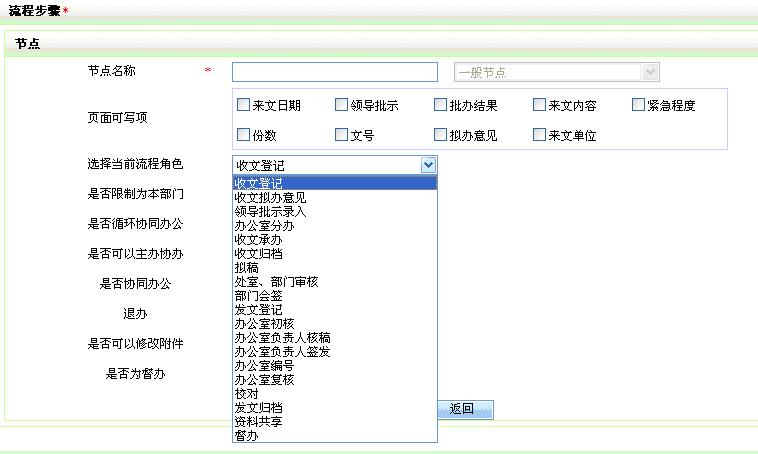The height and width of the screenshot is (454, 758).
Task: Click the 是否限制为本部门 label
Action: pyautogui.click(x=135, y=194)
